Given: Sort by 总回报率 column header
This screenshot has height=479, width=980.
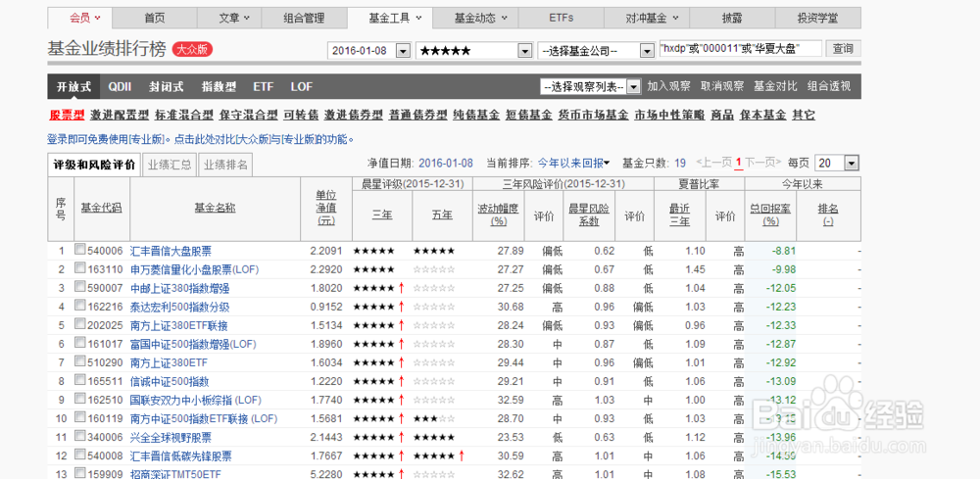Looking at the screenshot, I should [x=770, y=215].
